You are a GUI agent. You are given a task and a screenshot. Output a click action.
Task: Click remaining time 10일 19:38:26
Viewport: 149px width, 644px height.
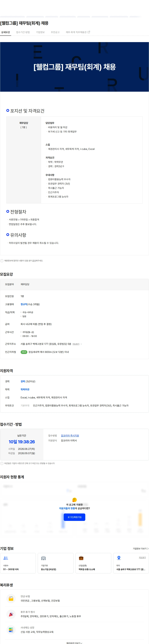coord(22,442)
